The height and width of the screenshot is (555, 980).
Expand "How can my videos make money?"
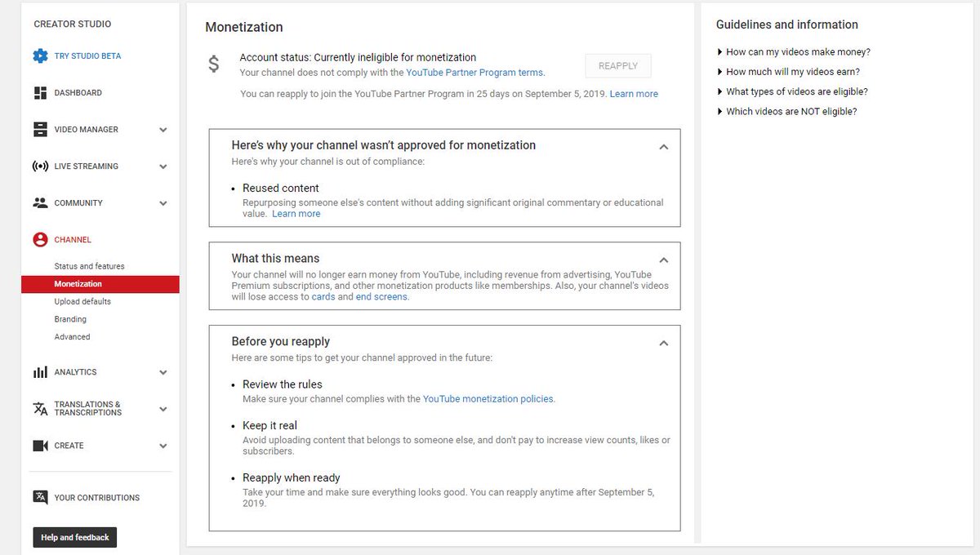793,51
